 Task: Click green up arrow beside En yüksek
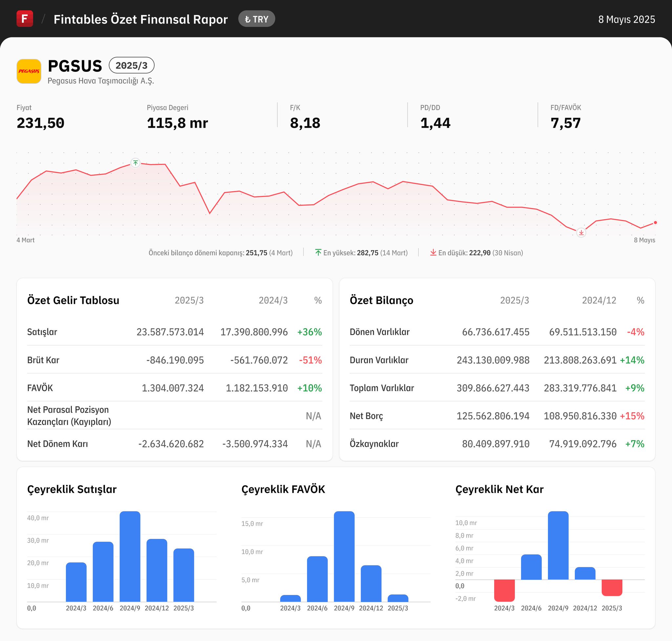coord(318,252)
